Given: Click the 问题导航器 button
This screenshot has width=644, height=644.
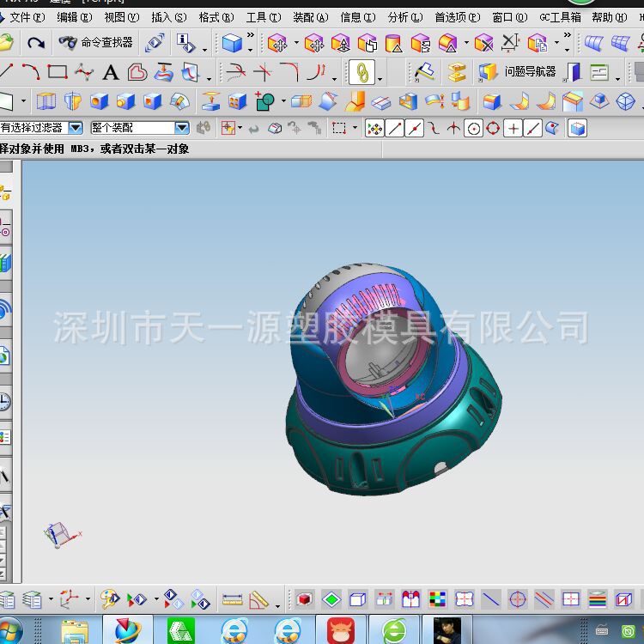Looking at the screenshot, I should [518, 72].
